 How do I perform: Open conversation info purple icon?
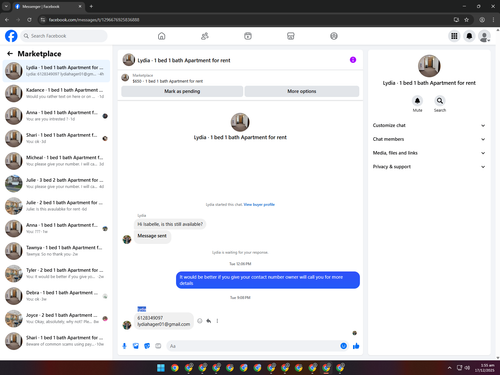pos(353,60)
